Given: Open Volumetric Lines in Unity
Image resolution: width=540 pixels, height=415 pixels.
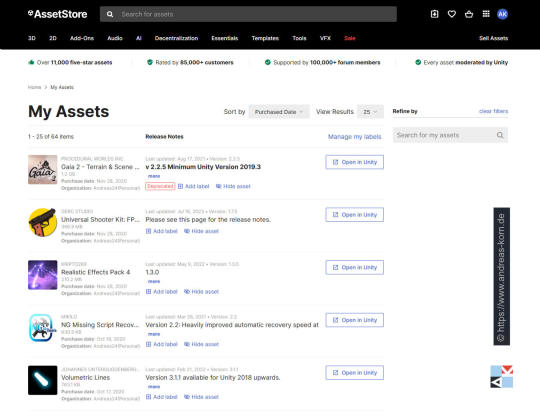Looking at the screenshot, I should click(355, 373).
